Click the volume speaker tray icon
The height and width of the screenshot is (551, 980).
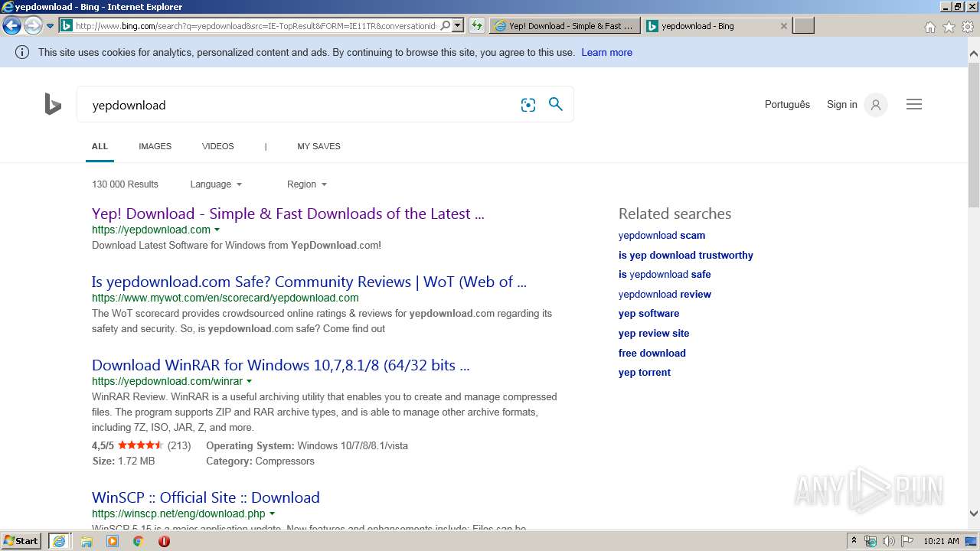click(888, 541)
